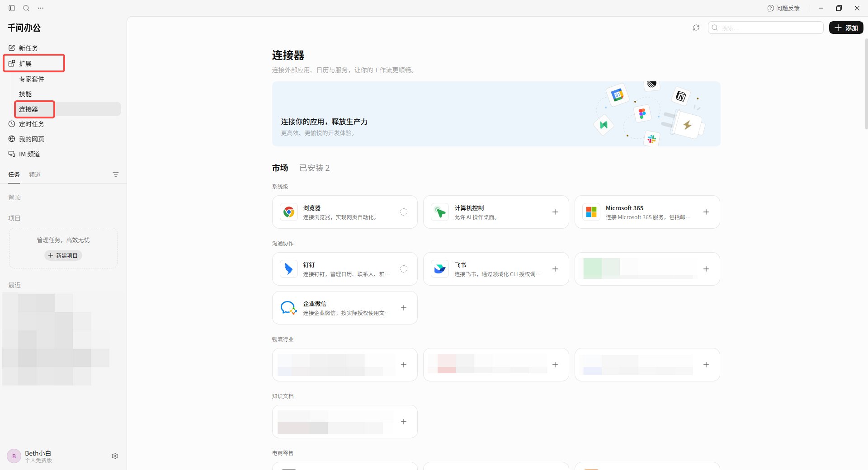Add the connector under 知识文档
Image resolution: width=868 pixels, height=470 pixels.
[404, 422]
